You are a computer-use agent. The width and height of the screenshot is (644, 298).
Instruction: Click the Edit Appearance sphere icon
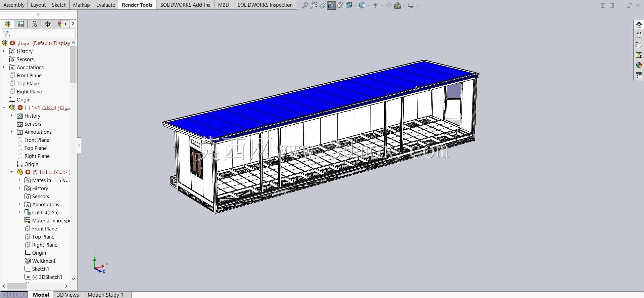pyautogui.click(x=389, y=5)
